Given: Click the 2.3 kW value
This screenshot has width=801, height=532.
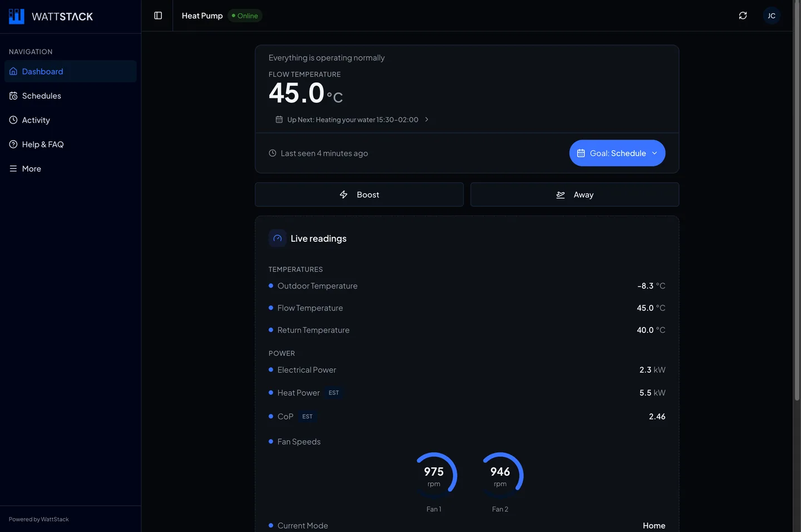Looking at the screenshot, I should click(652, 370).
